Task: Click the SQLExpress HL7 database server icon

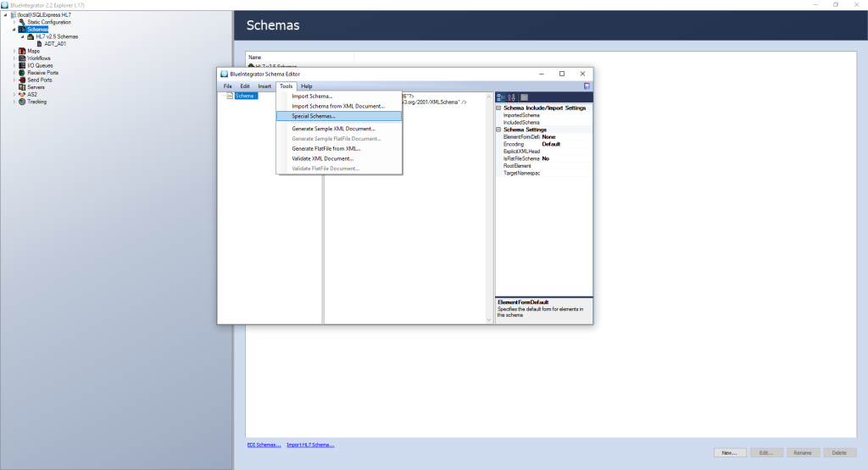Action: [14, 15]
